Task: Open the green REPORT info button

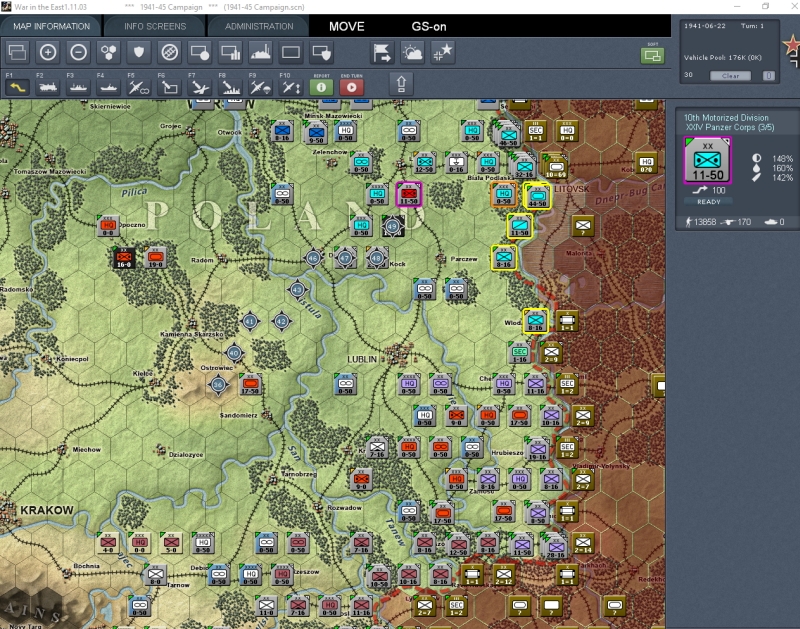Action: coord(321,87)
